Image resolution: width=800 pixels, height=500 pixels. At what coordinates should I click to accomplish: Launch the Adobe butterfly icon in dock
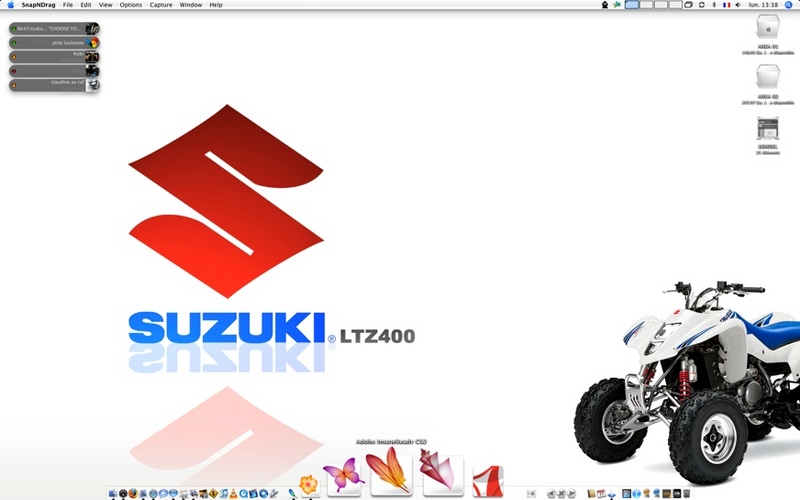pos(344,476)
